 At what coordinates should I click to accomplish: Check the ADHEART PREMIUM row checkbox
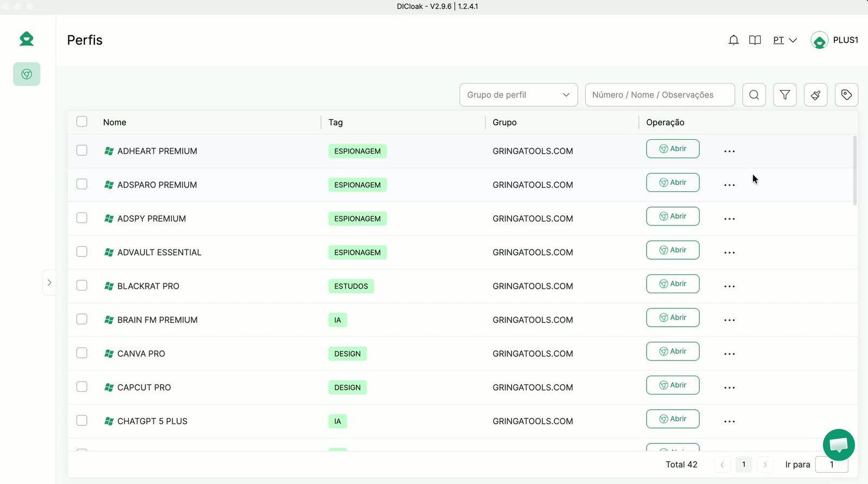click(x=82, y=150)
